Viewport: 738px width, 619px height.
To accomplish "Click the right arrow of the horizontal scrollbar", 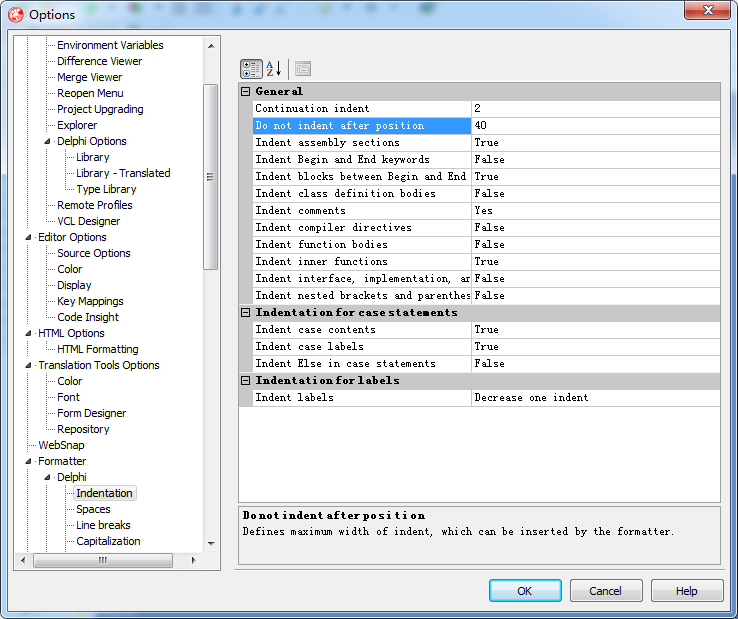I will pyautogui.click(x=194, y=560).
